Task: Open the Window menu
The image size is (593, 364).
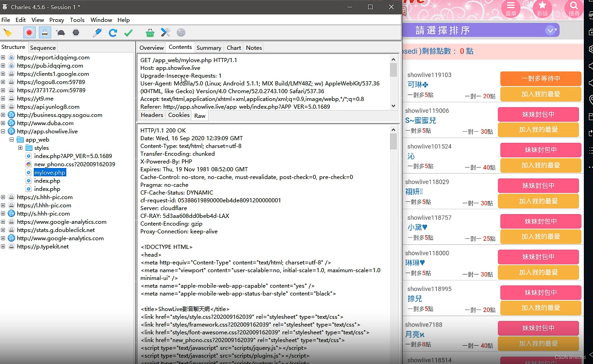Action: coord(101,20)
